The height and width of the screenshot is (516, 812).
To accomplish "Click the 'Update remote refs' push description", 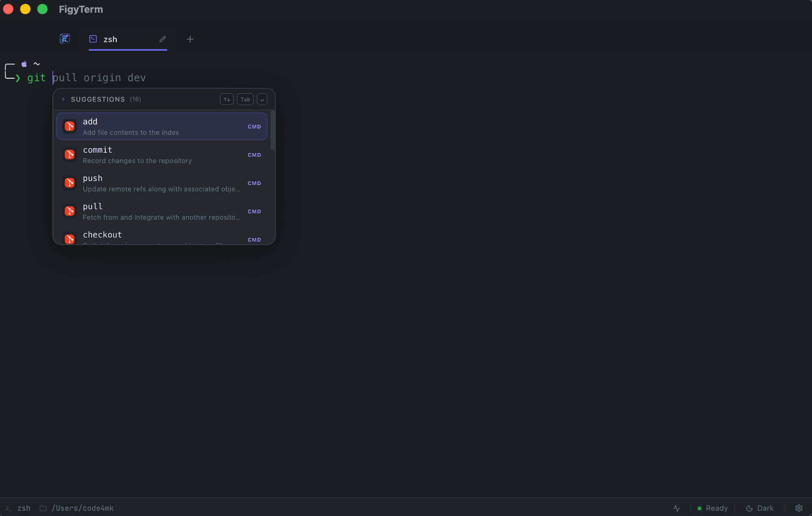I will (162, 189).
